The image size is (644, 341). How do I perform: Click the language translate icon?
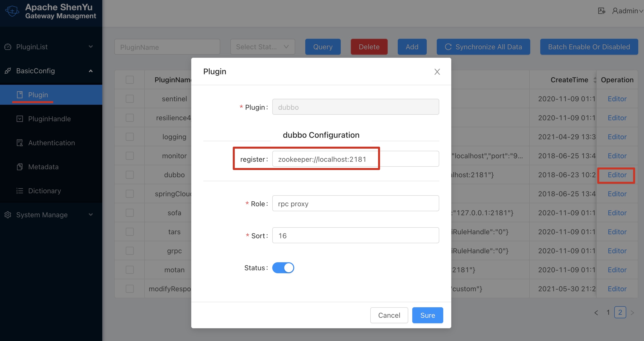coord(601,11)
